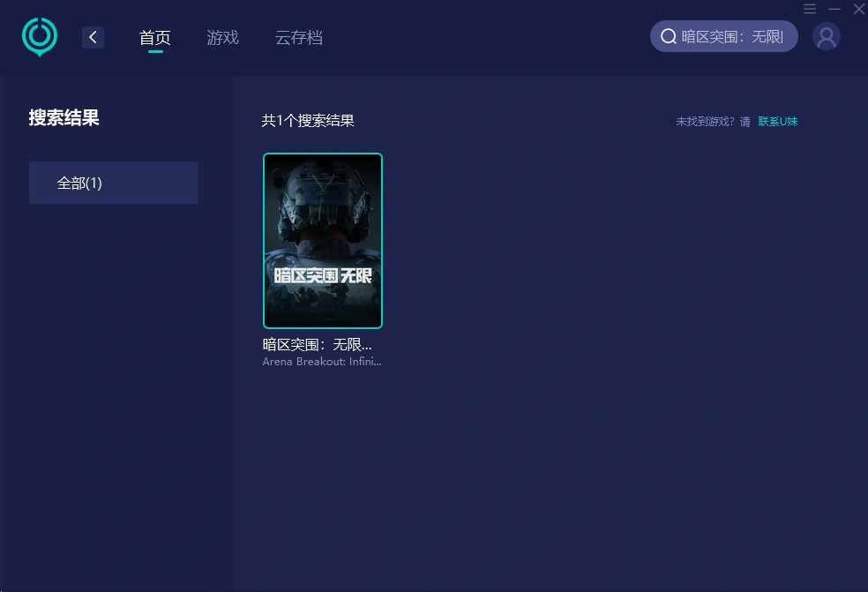Click the 未找到游戏？请 text
This screenshot has width=868, height=592.
713,121
